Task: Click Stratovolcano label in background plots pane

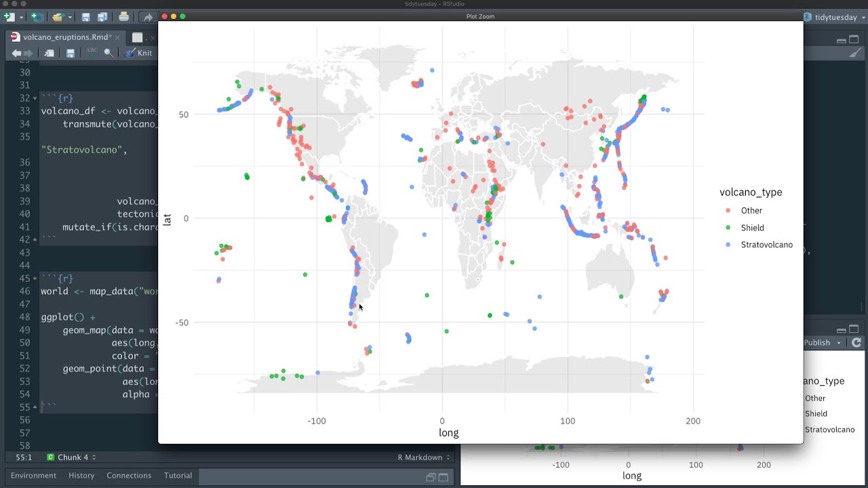Action: coord(829,430)
